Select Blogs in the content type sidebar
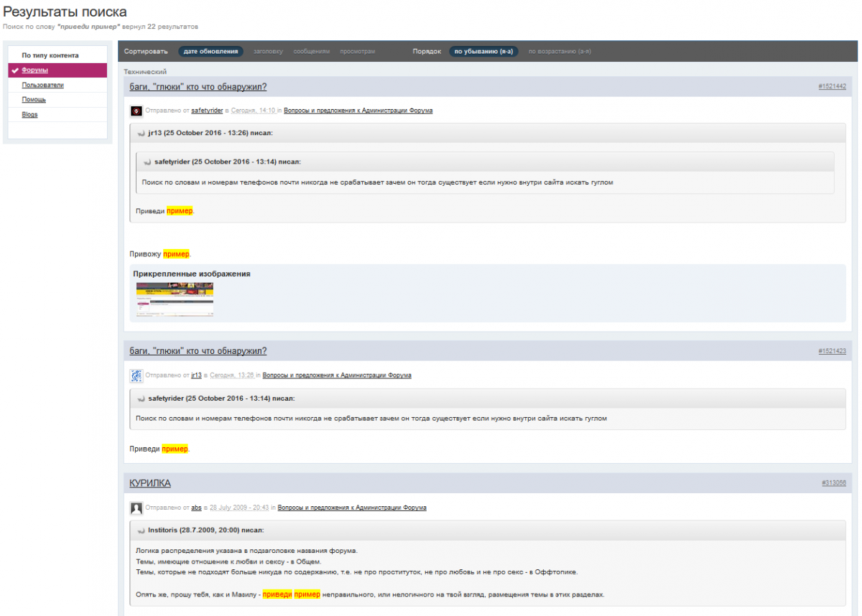Screen dimensions: 862x616 (29, 115)
